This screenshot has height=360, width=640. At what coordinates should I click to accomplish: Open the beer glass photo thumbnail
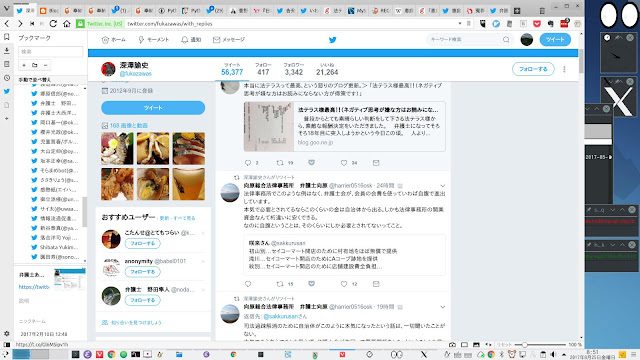[189, 184]
